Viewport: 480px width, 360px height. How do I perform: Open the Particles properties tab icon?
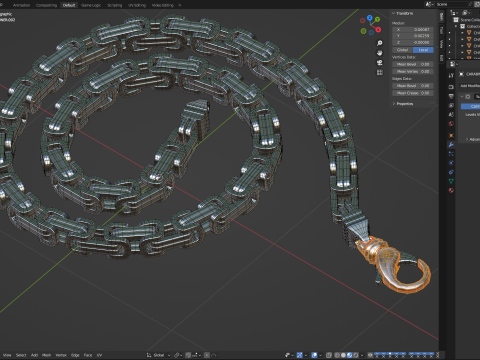451,154
